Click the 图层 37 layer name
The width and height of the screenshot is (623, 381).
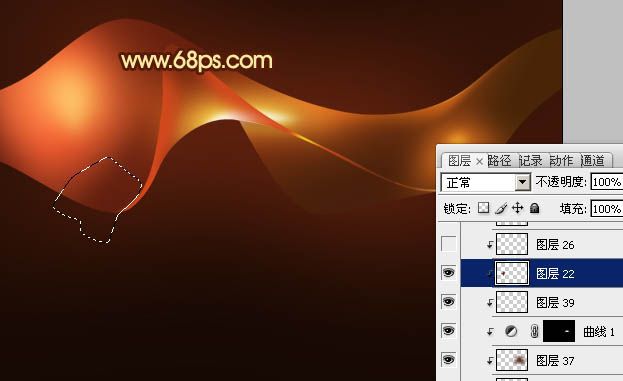click(x=555, y=361)
